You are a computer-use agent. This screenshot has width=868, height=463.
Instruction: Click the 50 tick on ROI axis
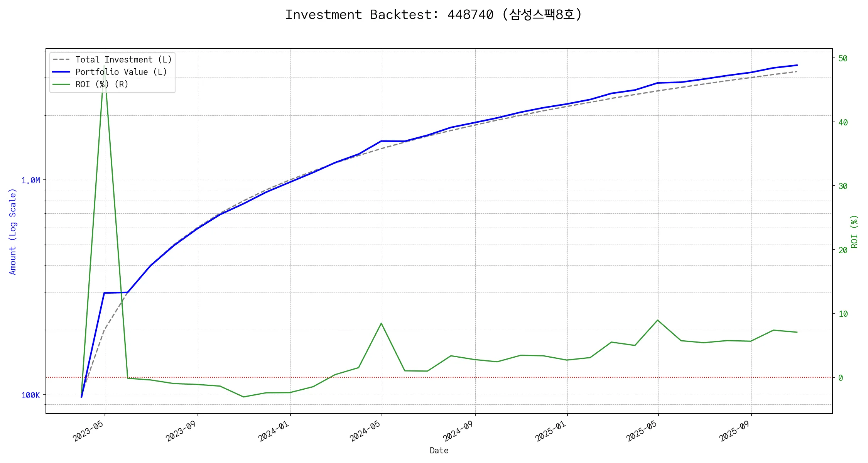(843, 59)
